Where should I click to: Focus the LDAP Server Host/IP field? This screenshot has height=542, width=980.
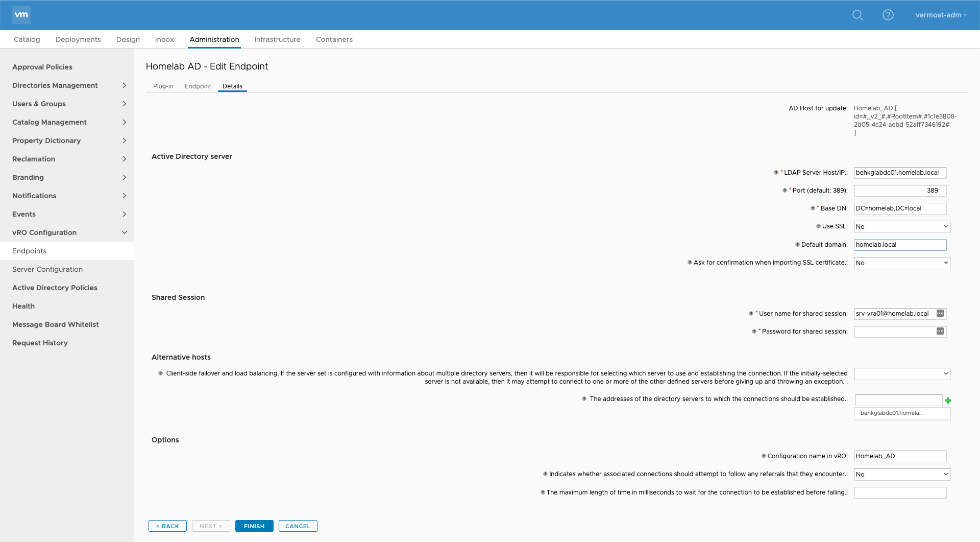click(900, 173)
